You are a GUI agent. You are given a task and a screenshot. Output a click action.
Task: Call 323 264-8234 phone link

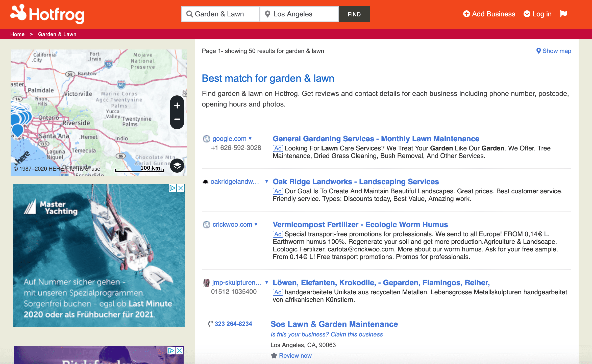tap(233, 324)
